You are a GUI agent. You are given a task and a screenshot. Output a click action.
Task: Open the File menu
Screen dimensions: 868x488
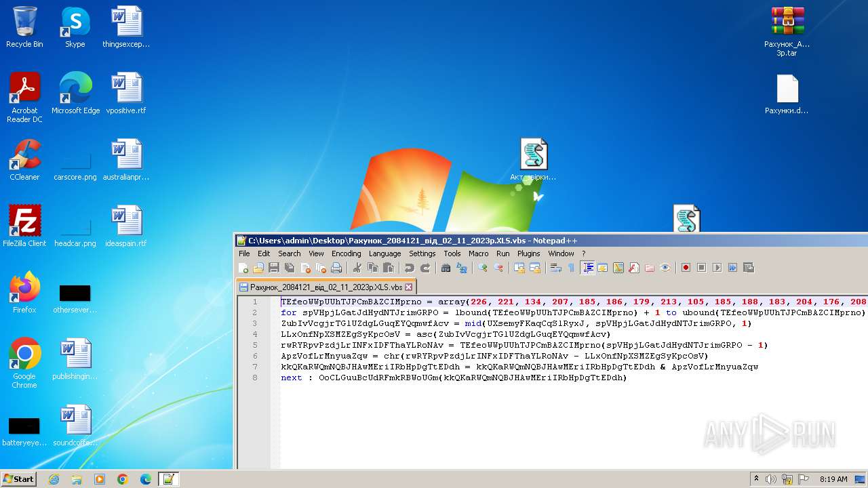pyautogui.click(x=244, y=253)
